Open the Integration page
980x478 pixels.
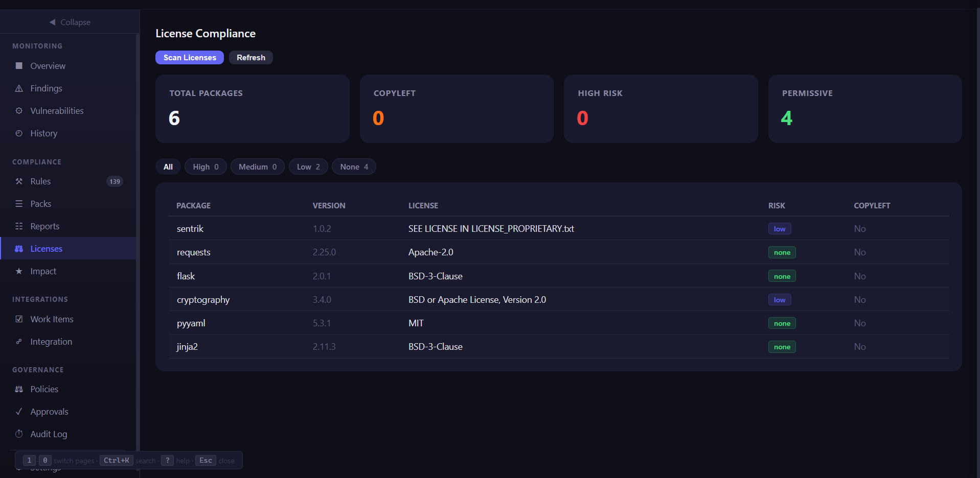[68, 342]
